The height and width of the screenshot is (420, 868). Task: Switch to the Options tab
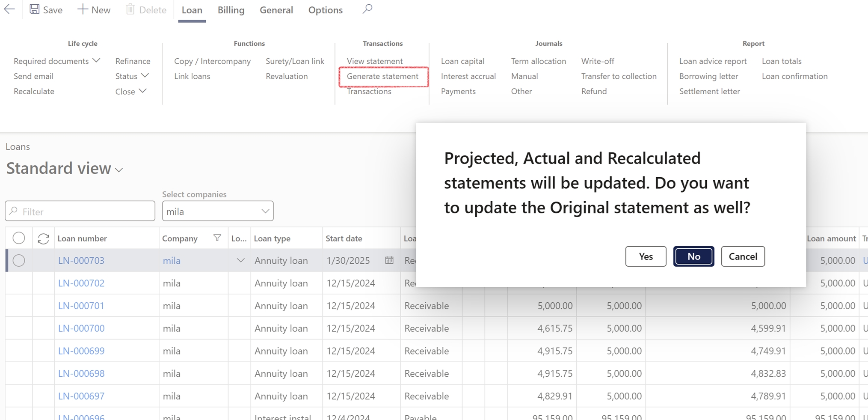(x=326, y=10)
